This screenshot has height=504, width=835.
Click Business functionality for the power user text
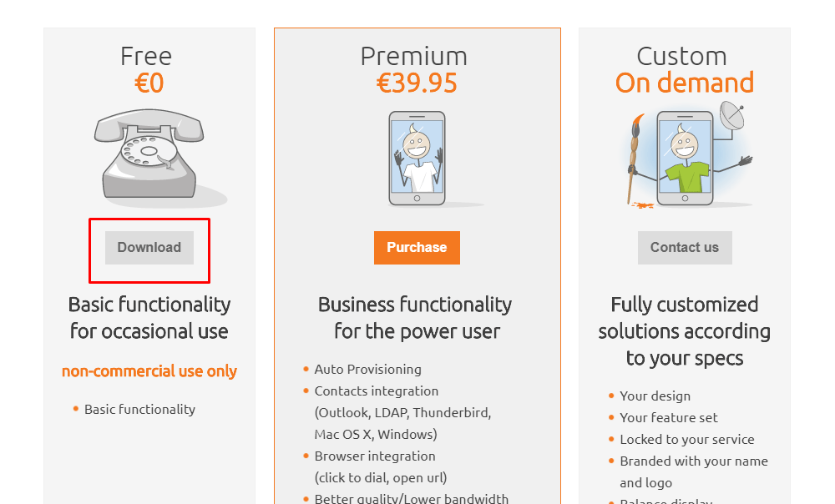(x=416, y=318)
